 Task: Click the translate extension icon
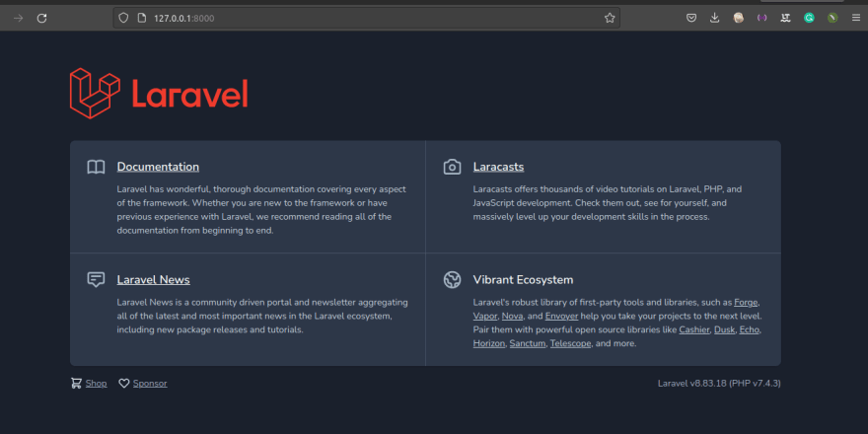[x=785, y=19]
